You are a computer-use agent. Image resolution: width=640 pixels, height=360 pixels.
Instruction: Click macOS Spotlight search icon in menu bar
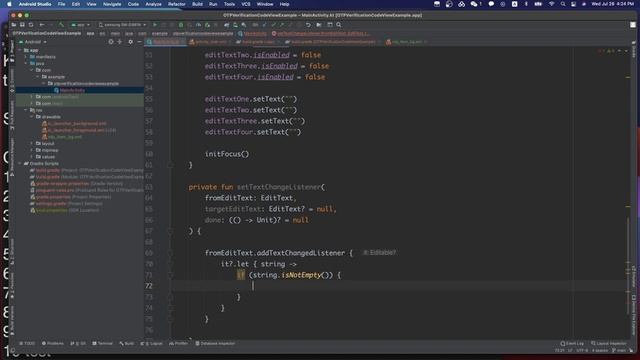pyautogui.click(x=563, y=4)
